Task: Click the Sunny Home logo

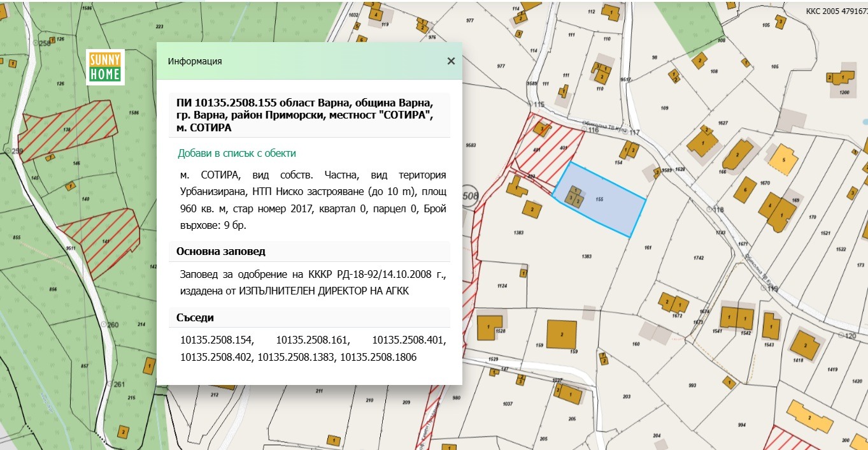Action: pyautogui.click(x=106, y=67)
